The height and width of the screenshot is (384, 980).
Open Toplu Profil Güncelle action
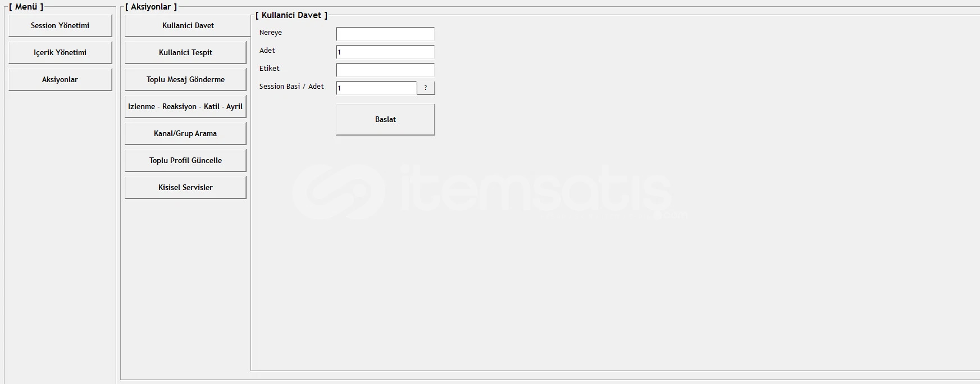(185, 160)
